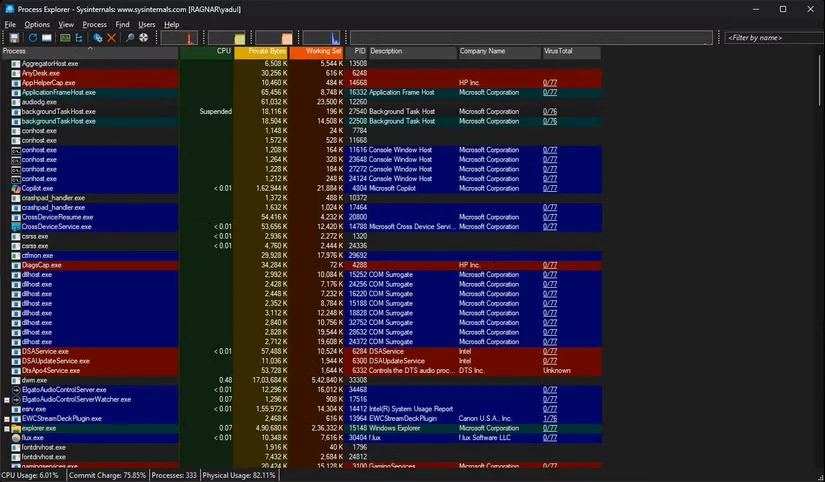Toggle the Show Process Tree toolbar icon
825x482 pixels.
click(x=81, y=38)
